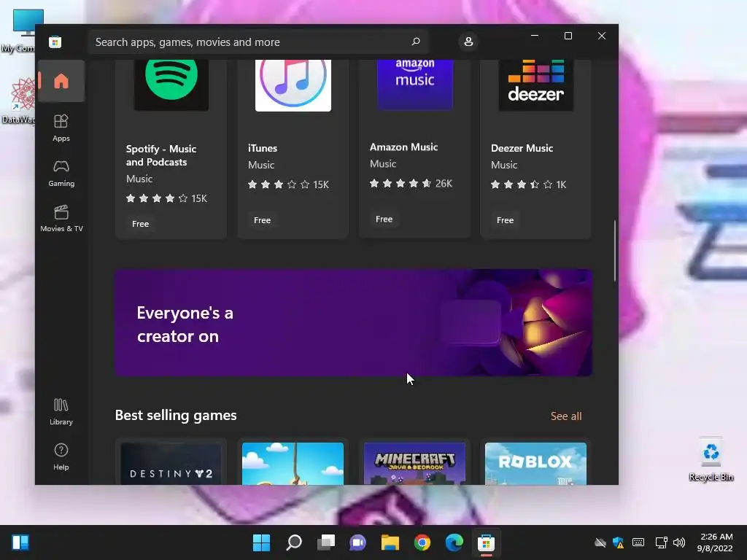747x560 pixels.
Task: Click the touch keyboard tray icon
Action: (x=638, y=542)
